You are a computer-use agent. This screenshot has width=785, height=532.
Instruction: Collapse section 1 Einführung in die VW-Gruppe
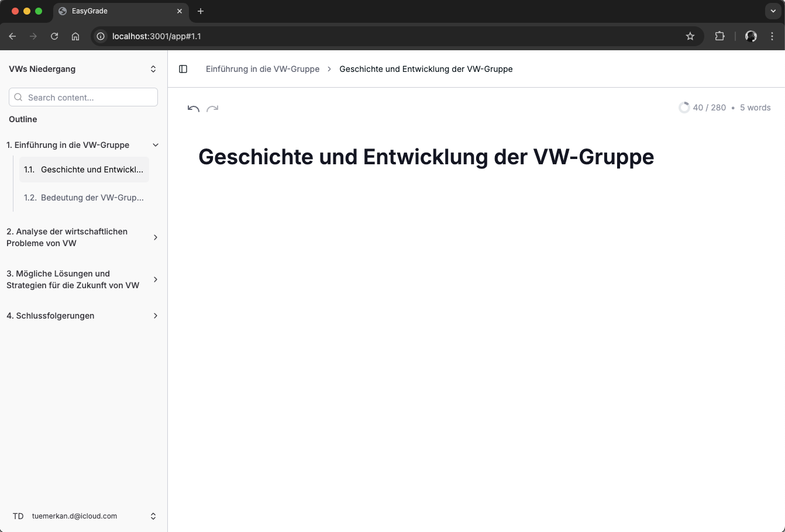pos(155,145)
